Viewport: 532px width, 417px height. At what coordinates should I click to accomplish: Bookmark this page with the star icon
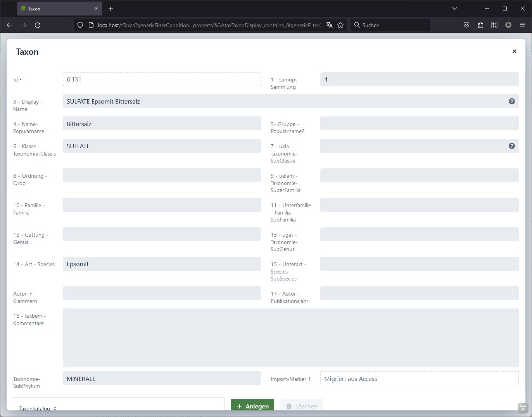pos(340,25)
